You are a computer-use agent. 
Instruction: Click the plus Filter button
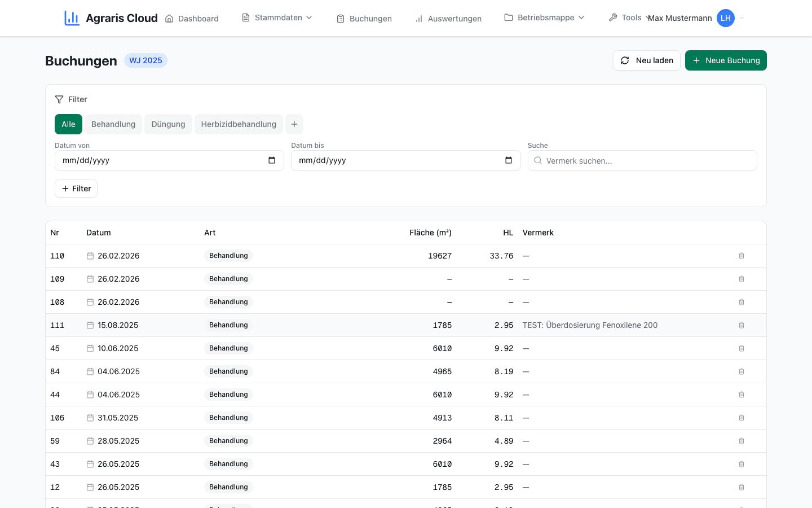76,189
